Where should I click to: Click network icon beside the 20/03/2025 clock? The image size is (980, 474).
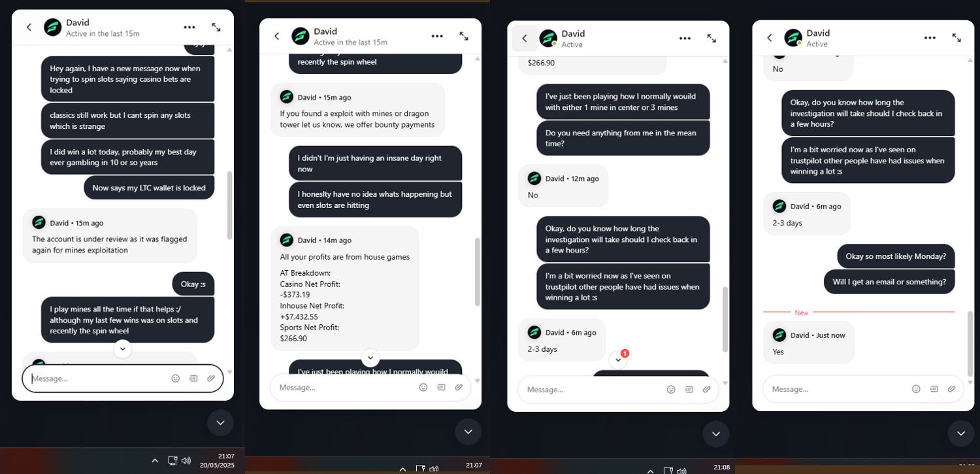pyautogui.click(x=172, y=460)
